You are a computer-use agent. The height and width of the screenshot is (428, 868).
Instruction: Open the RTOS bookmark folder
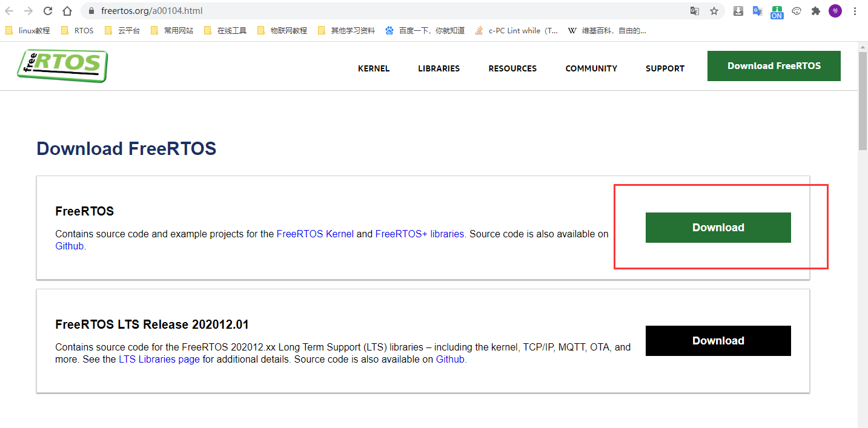click(x=78, y=30)
